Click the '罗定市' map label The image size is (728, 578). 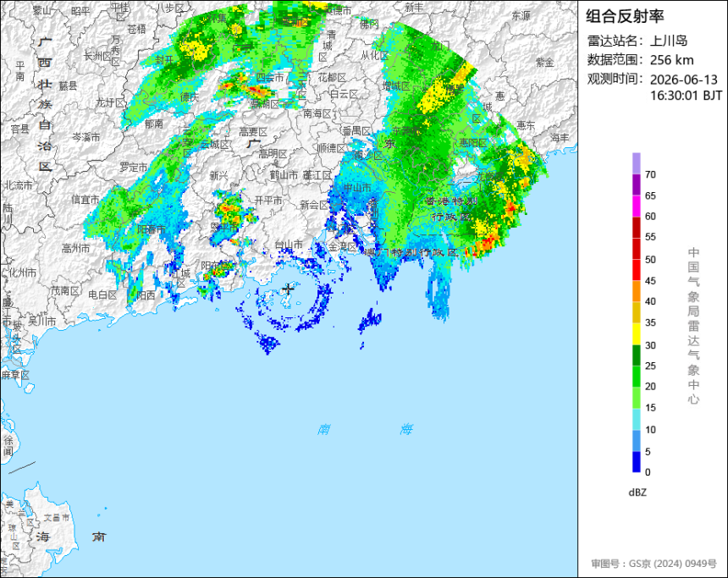(x=134, y=167)
